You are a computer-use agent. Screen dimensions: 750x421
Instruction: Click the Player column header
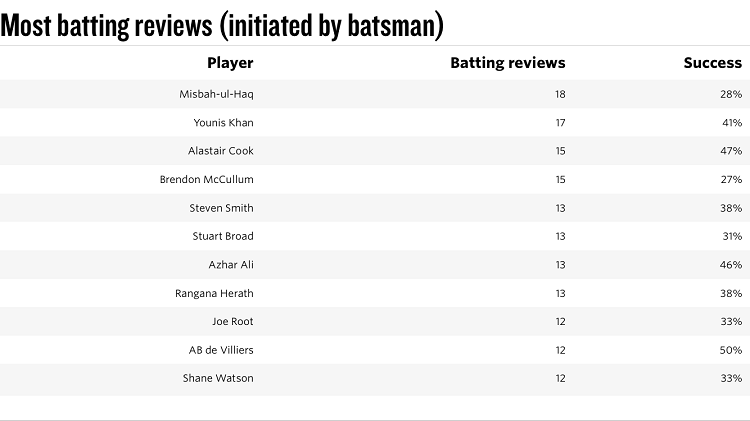[230, 63]
